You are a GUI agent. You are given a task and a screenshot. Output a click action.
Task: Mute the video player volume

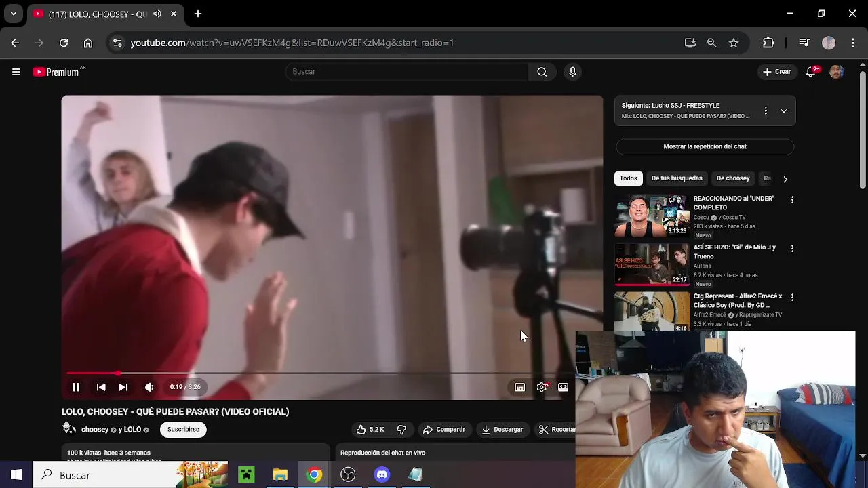coord(149,387)
